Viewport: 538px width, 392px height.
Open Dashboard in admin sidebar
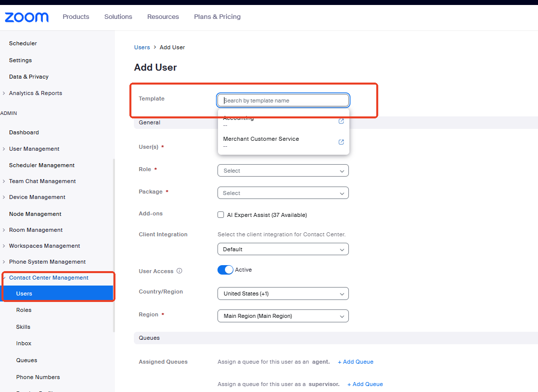click(24, 132)
